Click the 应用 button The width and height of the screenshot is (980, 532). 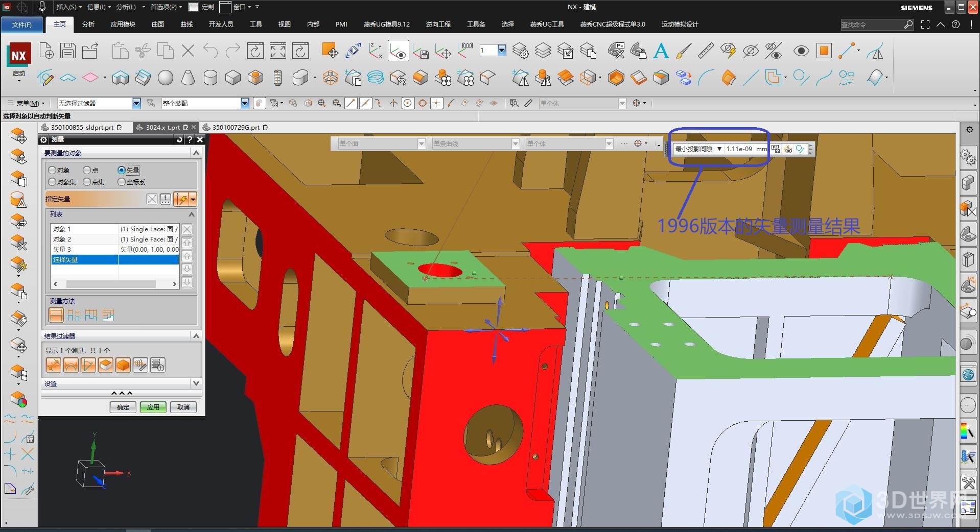pos(153,407)
